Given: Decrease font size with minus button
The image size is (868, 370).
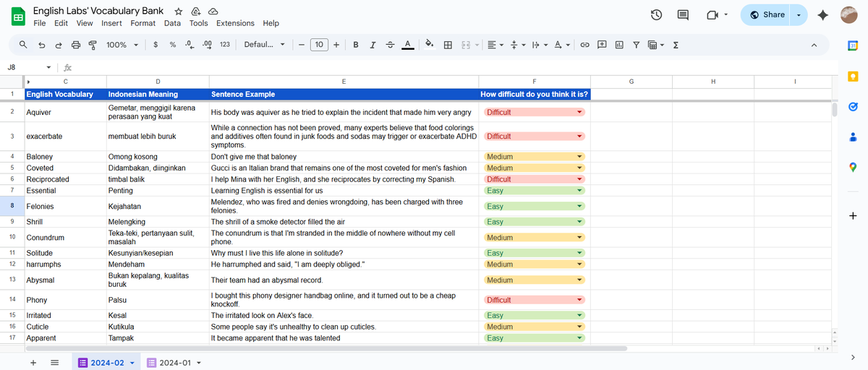Looking at the screenshot, I should tap(301, 45).
